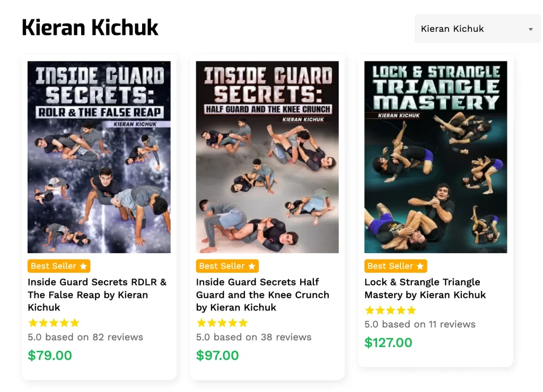
Task: View the 11 reviews text
Action: 420,324
